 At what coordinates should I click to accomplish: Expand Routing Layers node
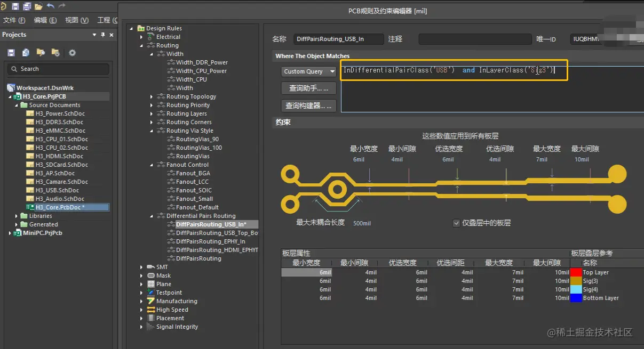click(x=152, y=113)
